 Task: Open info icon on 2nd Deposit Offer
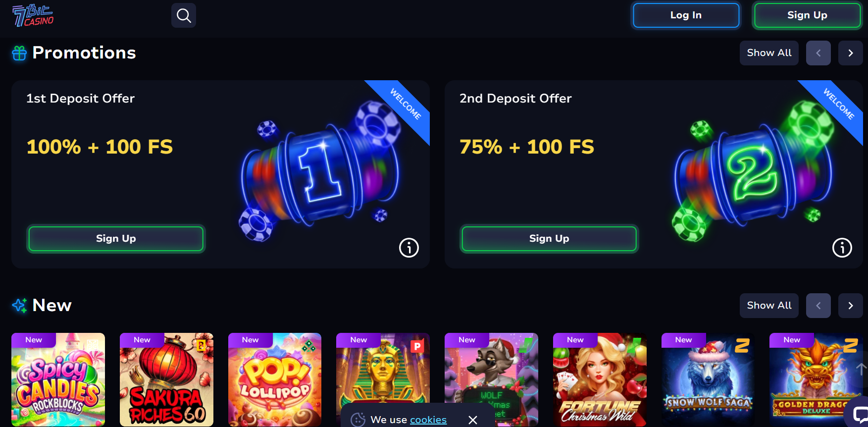coord(842,248)
